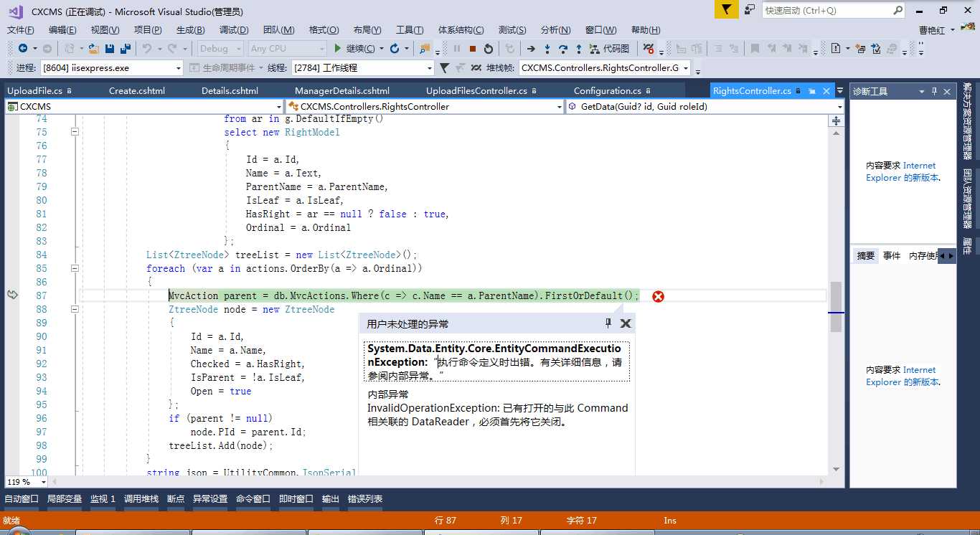Close the unhandled exception popup
Screen dimensions: 980x535
[626, 323]
